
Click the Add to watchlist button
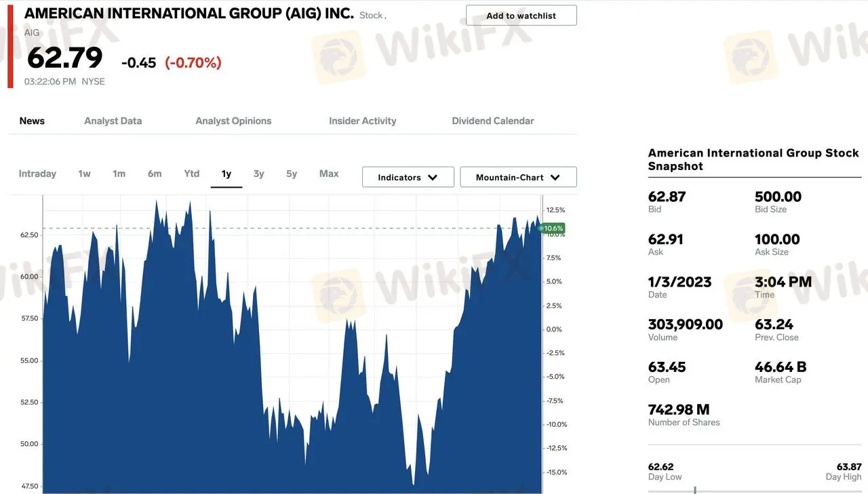pyautogui.click(x=521, y=16)
